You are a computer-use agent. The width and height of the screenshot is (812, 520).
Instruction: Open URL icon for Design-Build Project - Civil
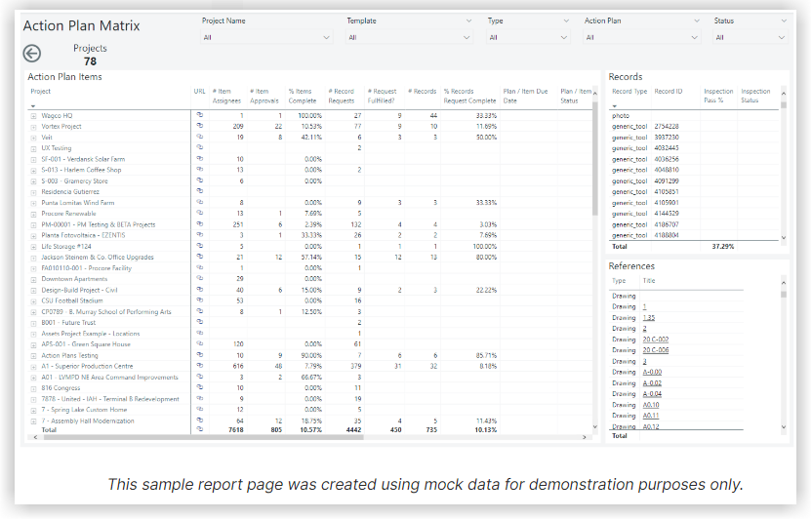(x=200, y=290)
